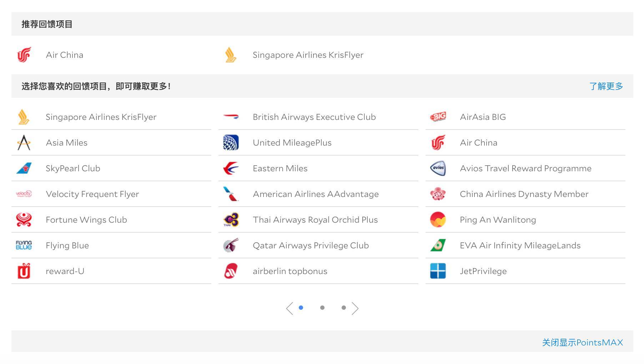Go to the previous page of programs
The image size is (644, 364).
[x=290, y=308]
